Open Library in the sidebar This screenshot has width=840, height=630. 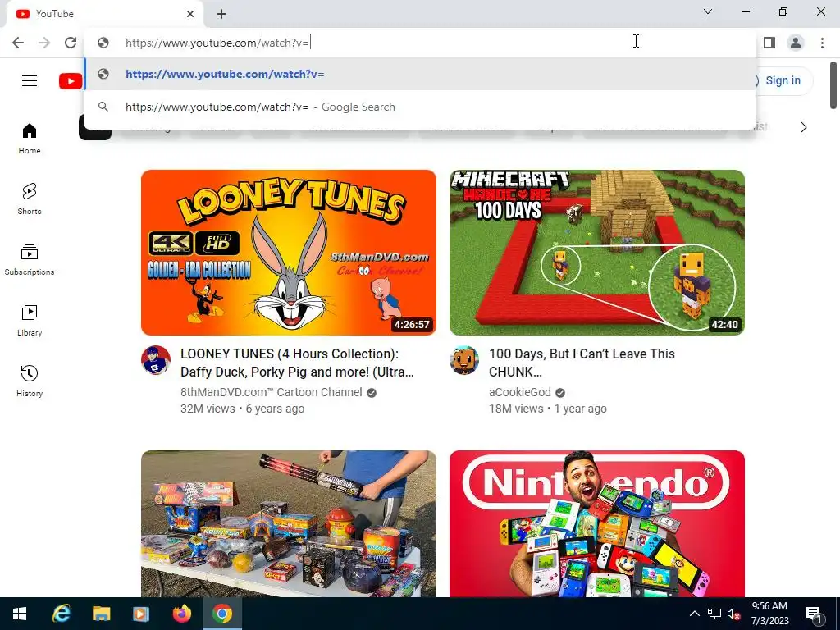point(30,321)
